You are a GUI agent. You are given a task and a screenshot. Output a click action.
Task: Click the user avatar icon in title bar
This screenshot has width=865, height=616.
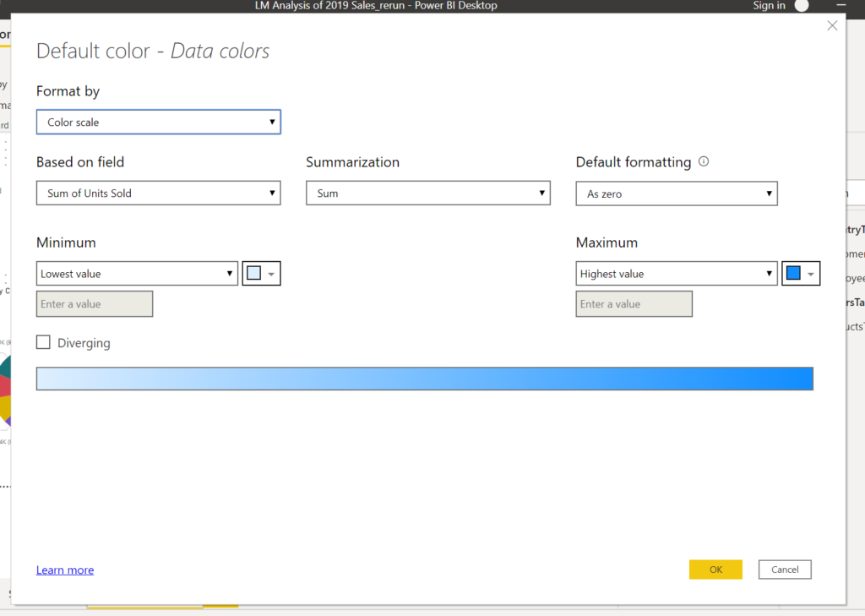click(x=802, y=6)
